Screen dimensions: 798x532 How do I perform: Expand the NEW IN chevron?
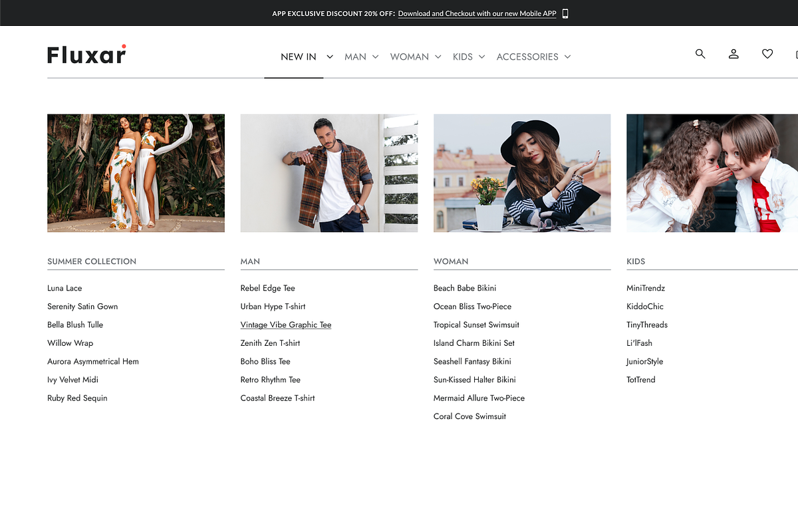point(329,57)
